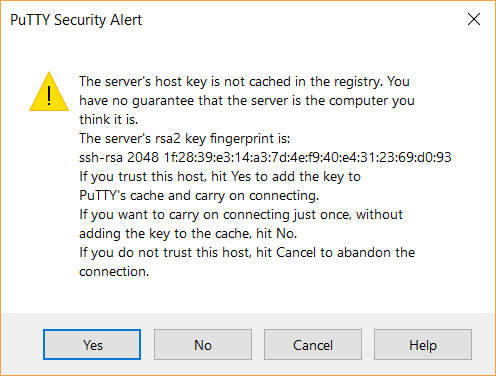496x376 pixels.
Task: Accept the host key with Yes
Action: (92, 345)
